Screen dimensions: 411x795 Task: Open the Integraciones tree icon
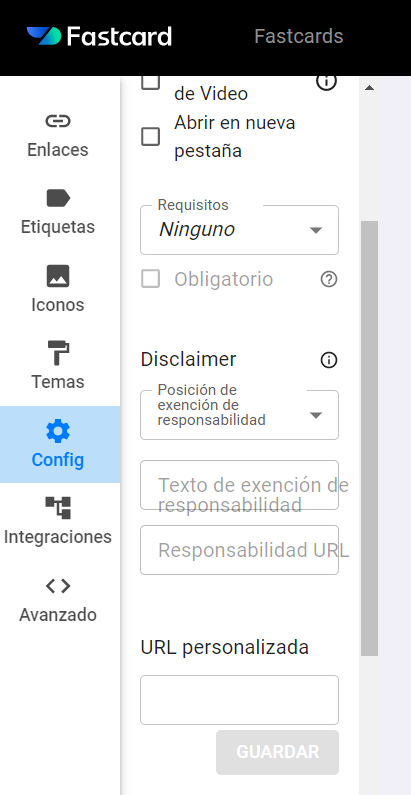coord(58,508)
